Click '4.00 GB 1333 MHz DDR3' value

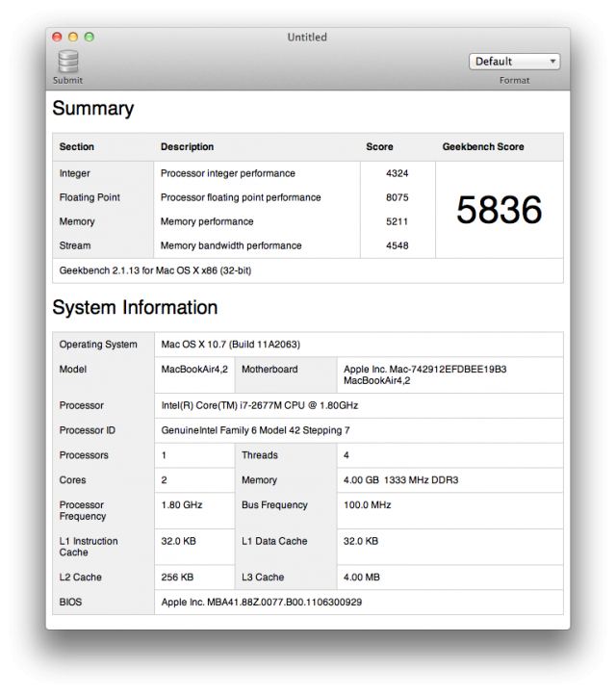(401, 479)
